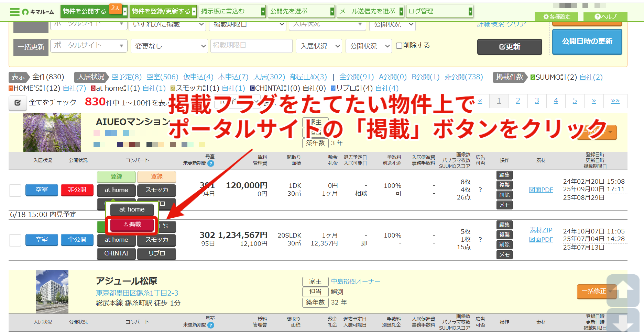
Task: Filter by 本申込(7)
Action: click(233, 77)
